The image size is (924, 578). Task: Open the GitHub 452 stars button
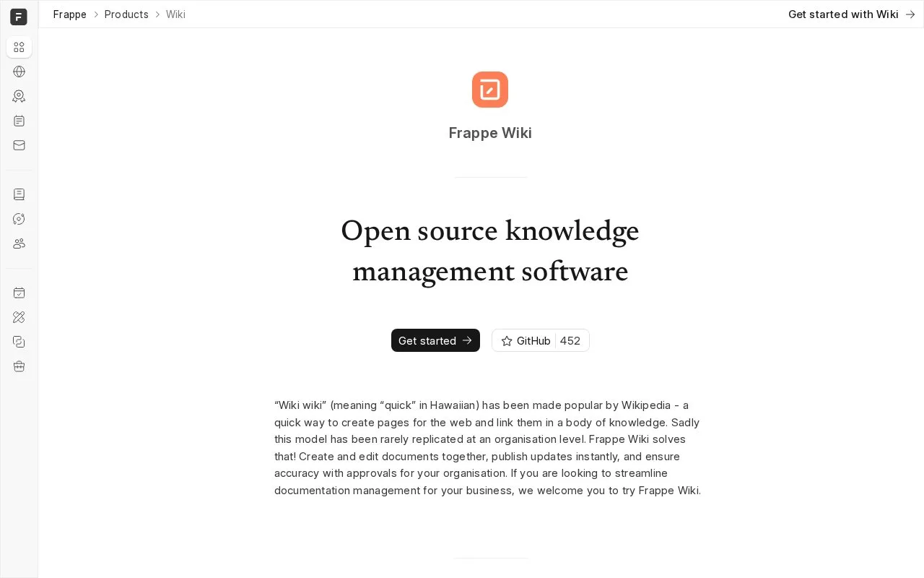541,340
